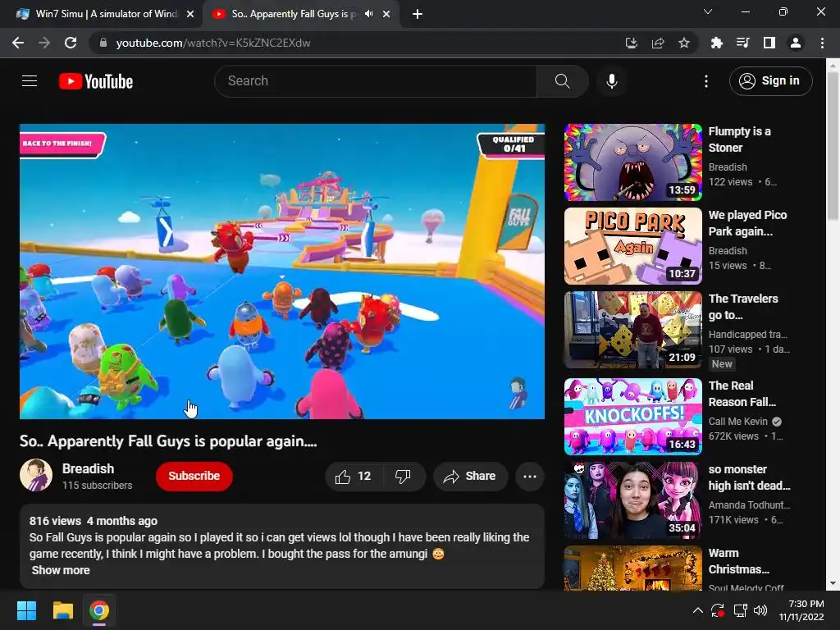Open Chrome profile avatar

(x=796, y=43)
